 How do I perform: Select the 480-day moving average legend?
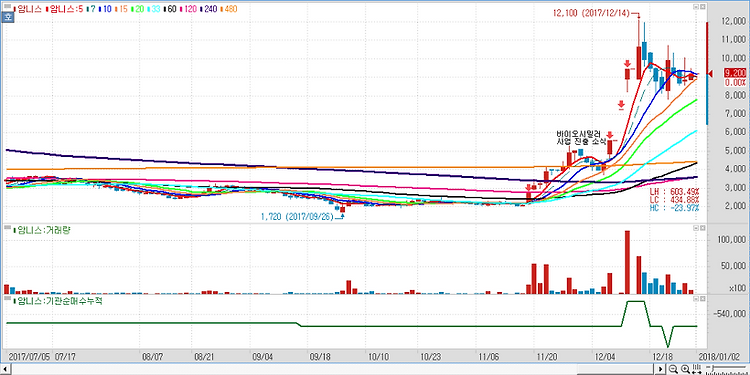pyautogui.click(x=228, y=8)
